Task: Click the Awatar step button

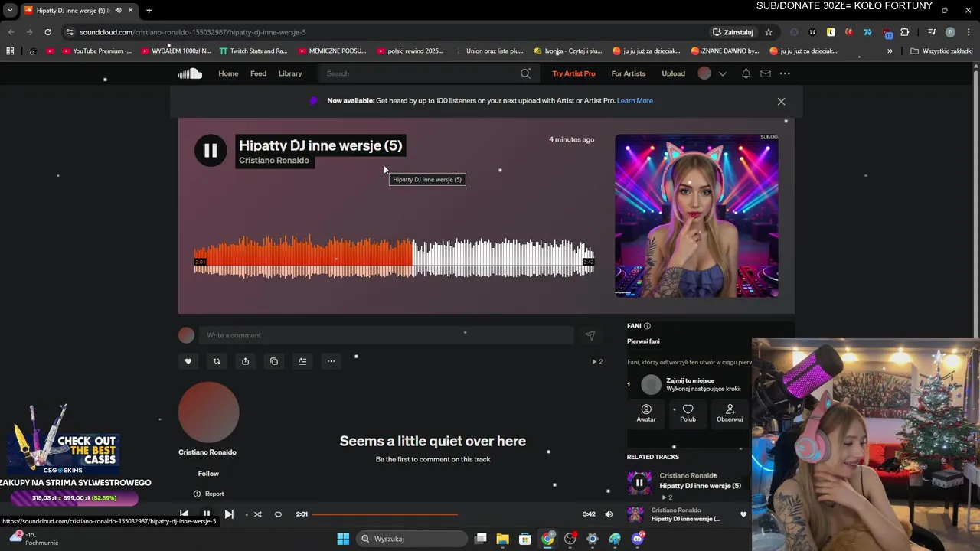Action: click(646, 413)
